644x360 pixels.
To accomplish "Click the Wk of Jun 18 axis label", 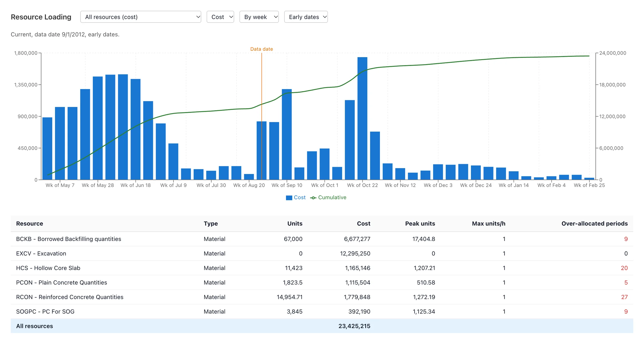I will (x=136, y=185).
